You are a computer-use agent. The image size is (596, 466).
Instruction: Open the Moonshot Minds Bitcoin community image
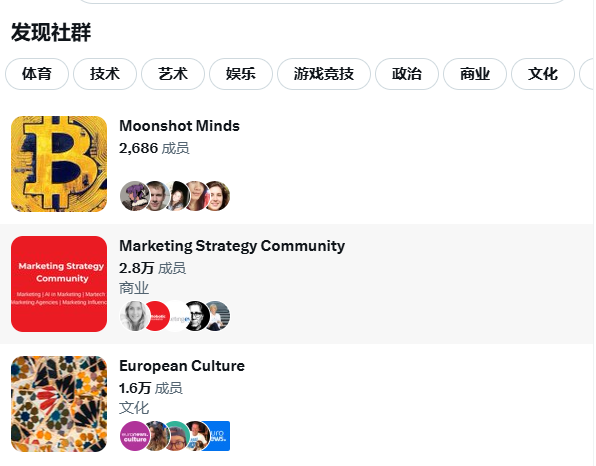coord(59,164)
